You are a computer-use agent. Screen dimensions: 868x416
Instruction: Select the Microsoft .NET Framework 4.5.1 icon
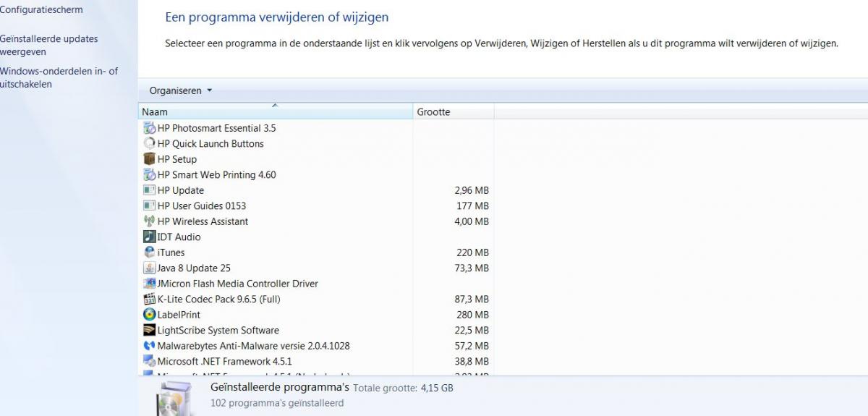(150, 361)
